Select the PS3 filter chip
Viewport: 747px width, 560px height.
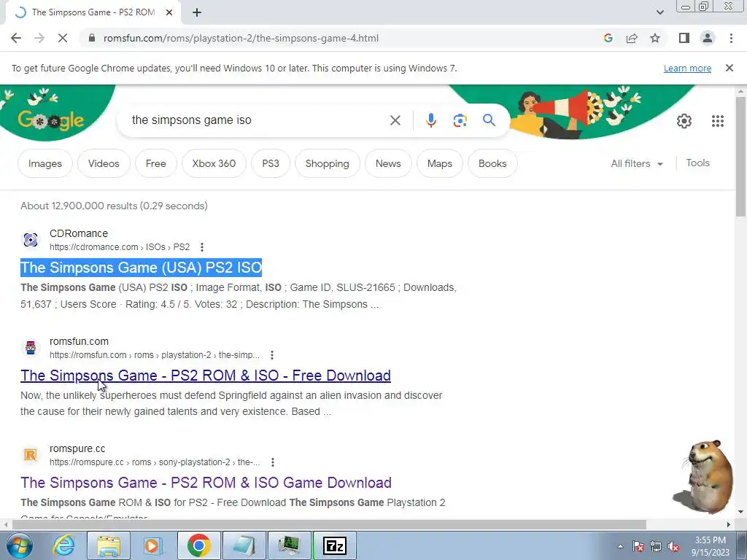[x=271, y=163]
